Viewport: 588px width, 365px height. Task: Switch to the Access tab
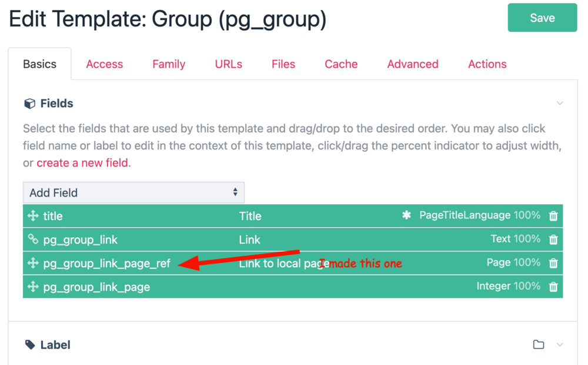click(104, 64)
